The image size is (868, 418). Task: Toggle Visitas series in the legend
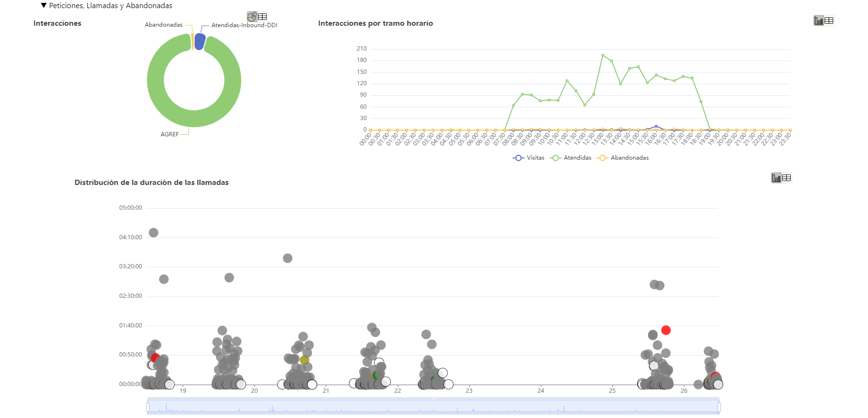coord(528,158)
